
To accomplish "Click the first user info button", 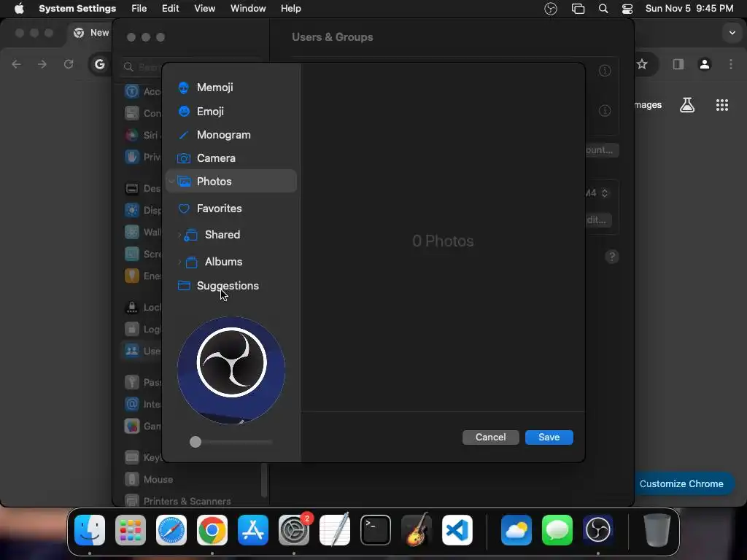I will tap(605, 71).
